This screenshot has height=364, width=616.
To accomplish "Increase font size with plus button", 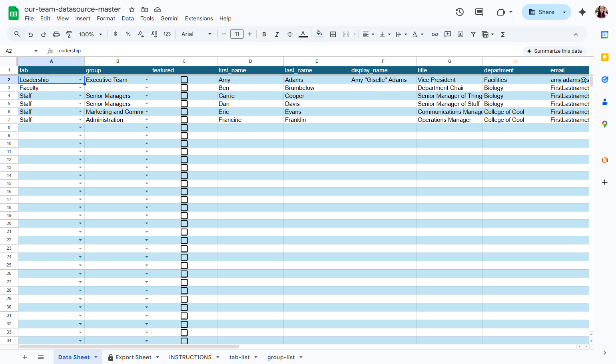I will point(250,34).
